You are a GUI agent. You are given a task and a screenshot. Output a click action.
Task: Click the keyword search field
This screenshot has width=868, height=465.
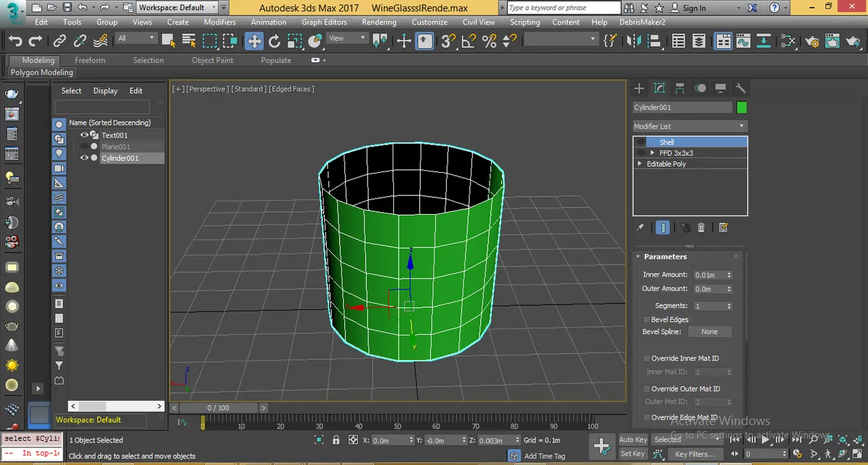point(564,7)
